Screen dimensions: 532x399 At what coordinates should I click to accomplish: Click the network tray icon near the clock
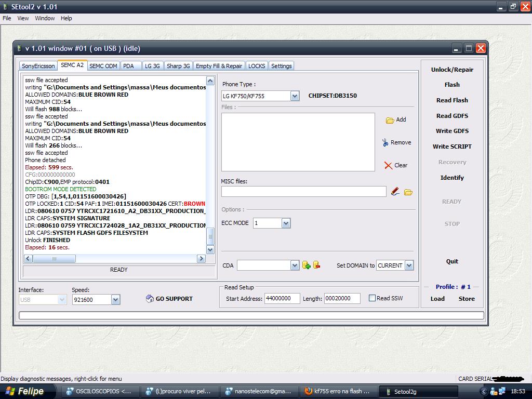pyautogui.click(x=501, y=391)
